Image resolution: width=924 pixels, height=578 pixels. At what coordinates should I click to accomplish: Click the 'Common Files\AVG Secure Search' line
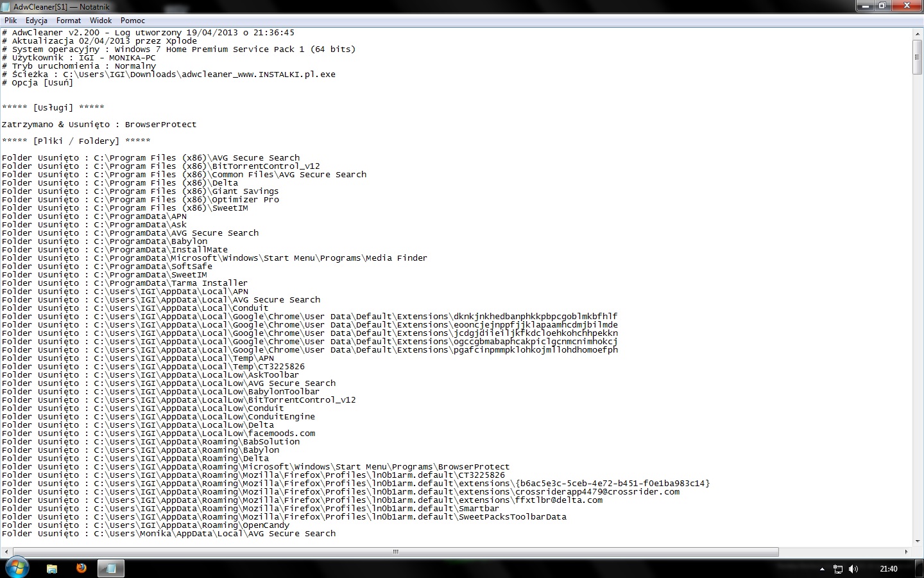pyautogui.click(x=184, y=175)
